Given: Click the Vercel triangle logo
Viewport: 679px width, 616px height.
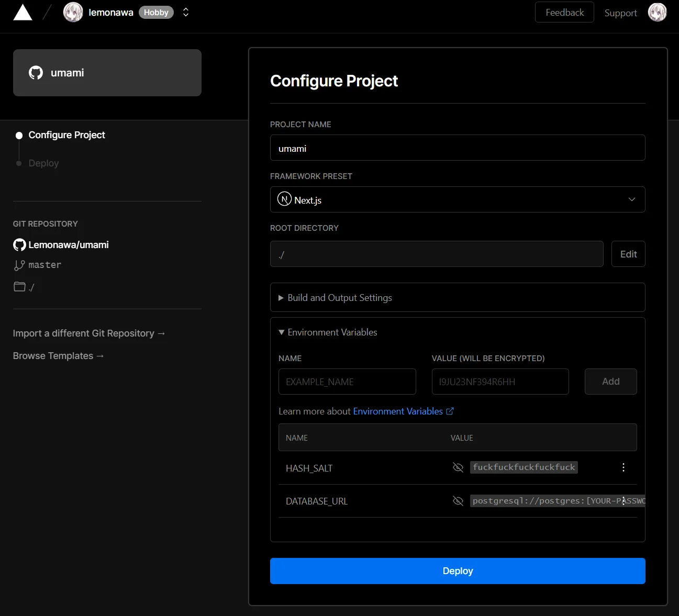Looking at the screenshot, I should (23, 12).
